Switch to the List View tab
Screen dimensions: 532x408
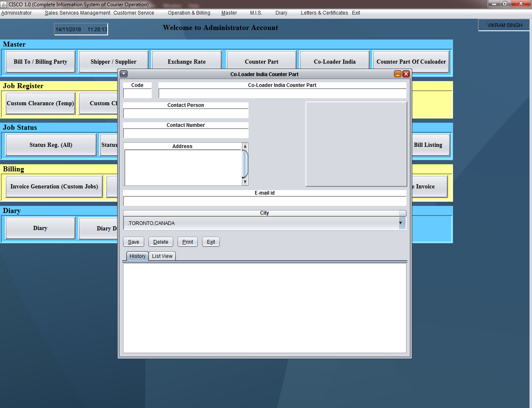pyautogui.click(x=162, y=256)
